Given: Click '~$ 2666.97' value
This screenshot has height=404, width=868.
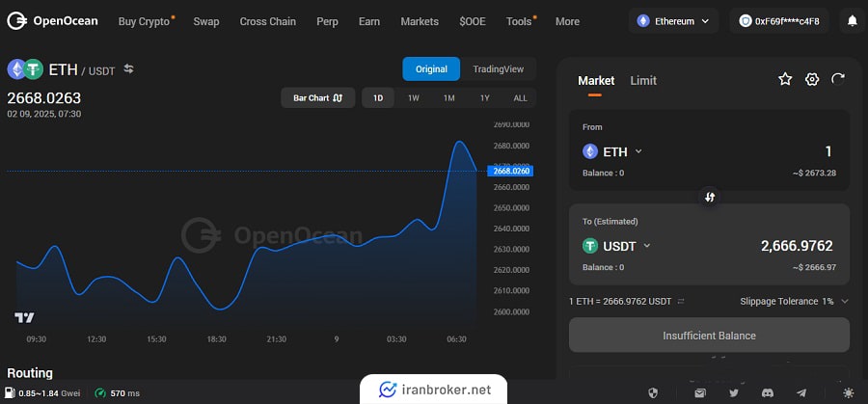Looking at the screenshot, I should pos(814,268).
